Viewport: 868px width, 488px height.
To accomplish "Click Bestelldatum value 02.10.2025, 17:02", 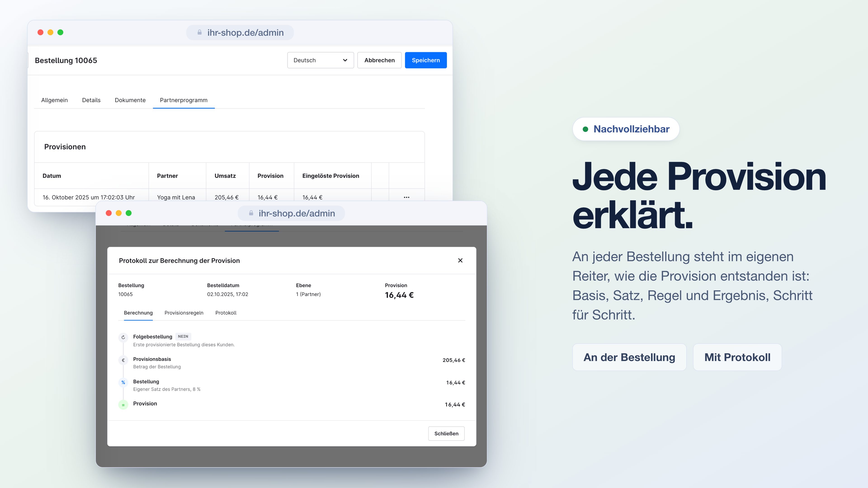I will (x=227, y=294).
